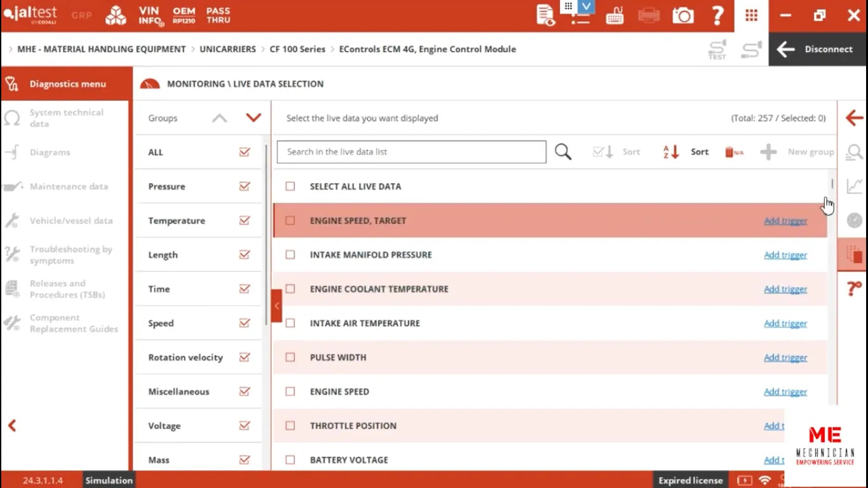Click the red back arrow in right sidebar
This screenshot has height=488, width=868.
click(854, 118)
